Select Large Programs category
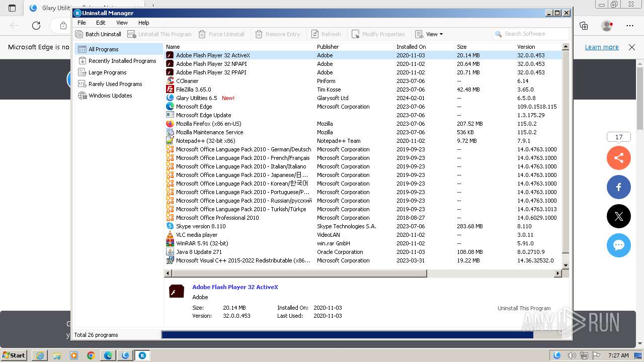 119,72
